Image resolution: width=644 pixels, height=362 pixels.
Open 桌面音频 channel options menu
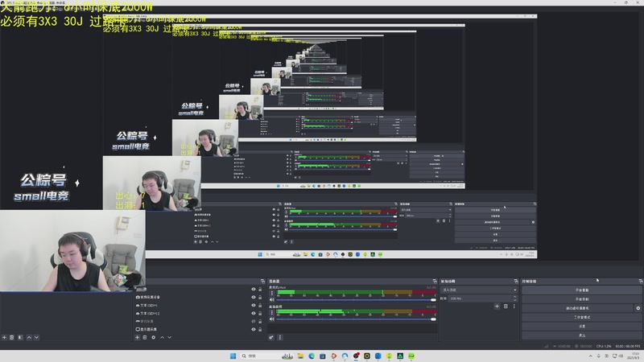point(271,312)
